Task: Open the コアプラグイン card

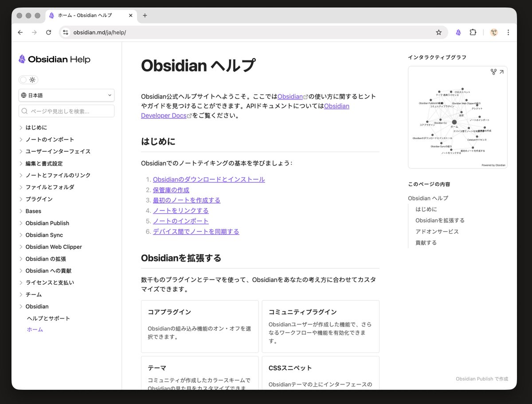Action: (x=199, y=326)
